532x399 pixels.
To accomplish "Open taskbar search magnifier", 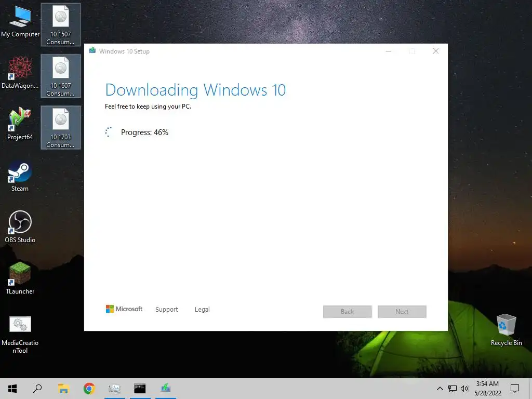I will (37, 389).
